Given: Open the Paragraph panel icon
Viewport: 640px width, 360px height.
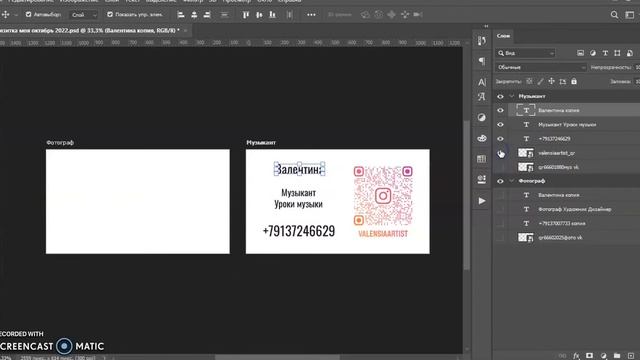Looking at the screenshot, I should [482, 61].
